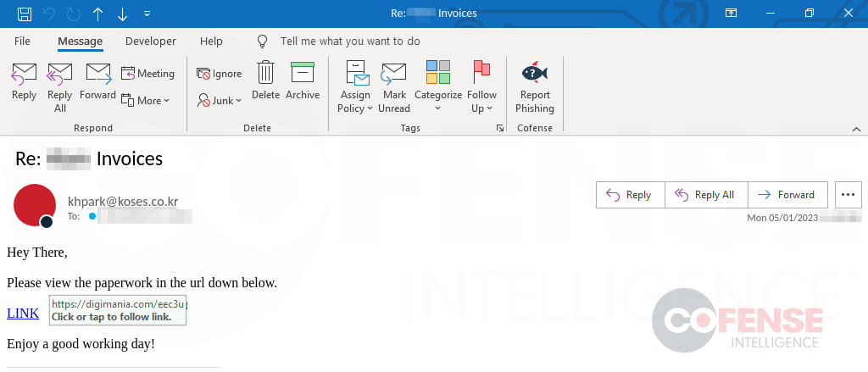
Task: Open the Developer tab
Action: [151, 42]
